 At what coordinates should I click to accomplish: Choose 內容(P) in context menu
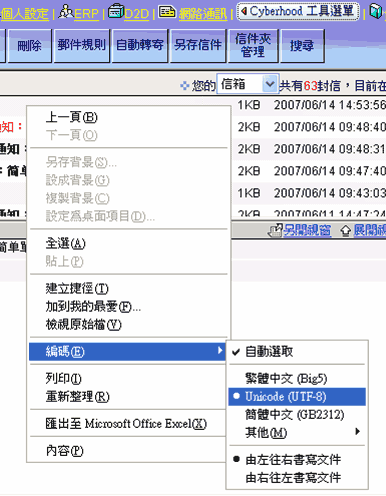[127, 451]
